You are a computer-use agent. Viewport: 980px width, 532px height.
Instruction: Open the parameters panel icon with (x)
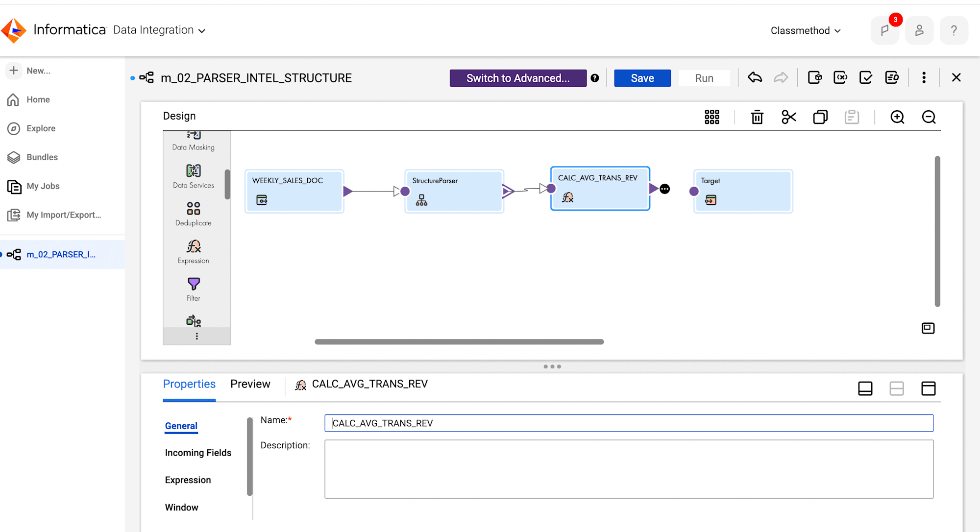click(x=840, y=78)
